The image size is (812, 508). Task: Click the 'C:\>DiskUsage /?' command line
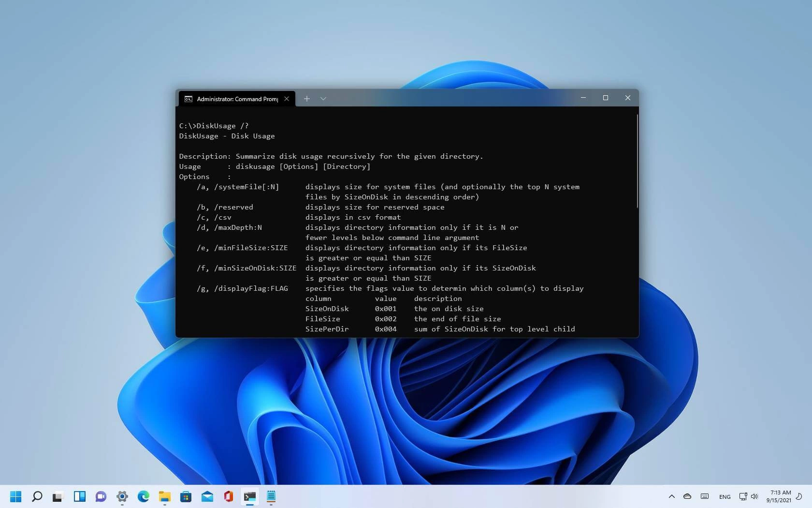pyautogui.click(x=214, y=126)
